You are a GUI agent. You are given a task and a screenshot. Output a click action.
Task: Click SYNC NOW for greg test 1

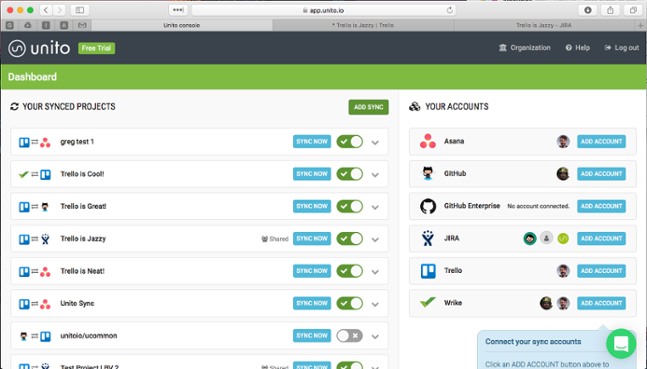[x=312, y=142]
